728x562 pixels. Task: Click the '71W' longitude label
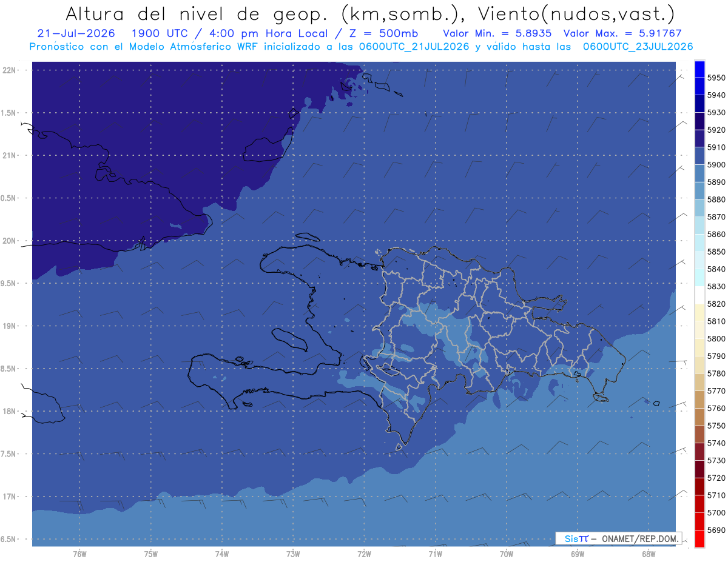point(435,554)
